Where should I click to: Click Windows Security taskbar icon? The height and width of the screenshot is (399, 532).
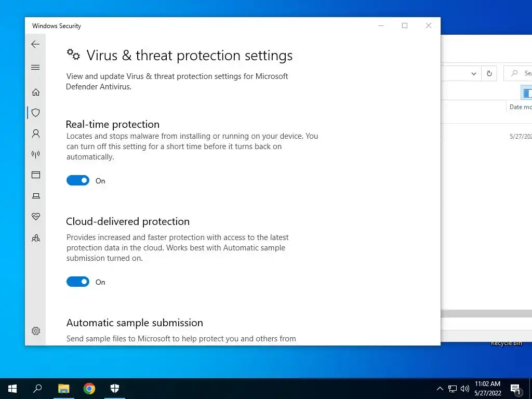coord(115,389)
